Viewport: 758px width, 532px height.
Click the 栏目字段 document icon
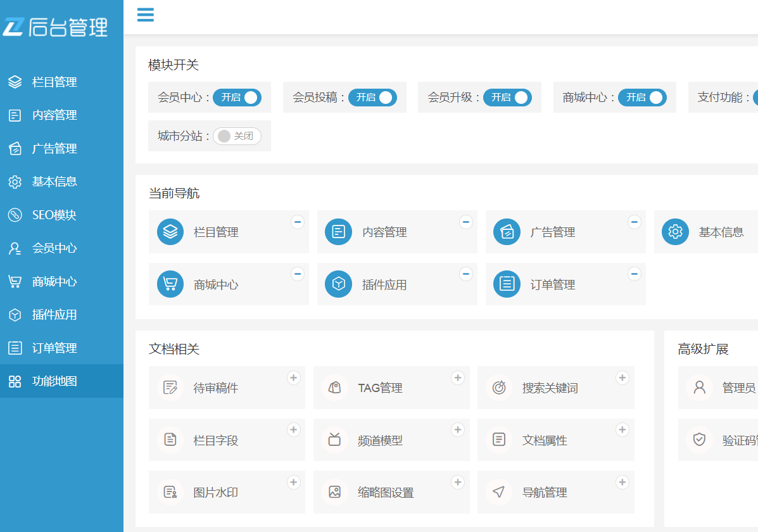[x=170, y=440]
